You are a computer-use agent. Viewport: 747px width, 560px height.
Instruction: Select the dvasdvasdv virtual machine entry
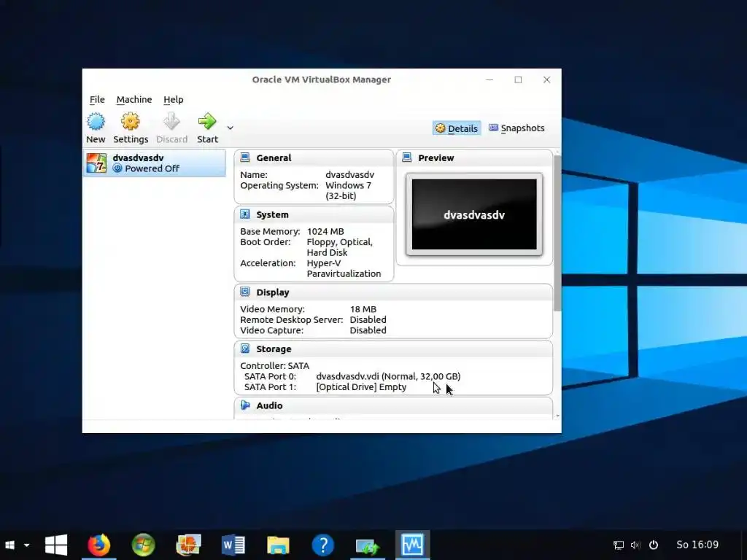155,163
